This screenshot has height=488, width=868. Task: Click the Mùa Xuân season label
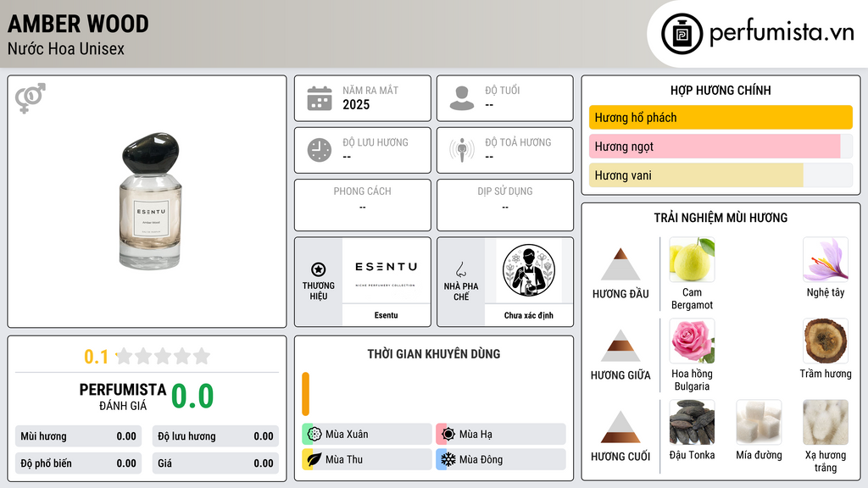(x=347, y=434)
